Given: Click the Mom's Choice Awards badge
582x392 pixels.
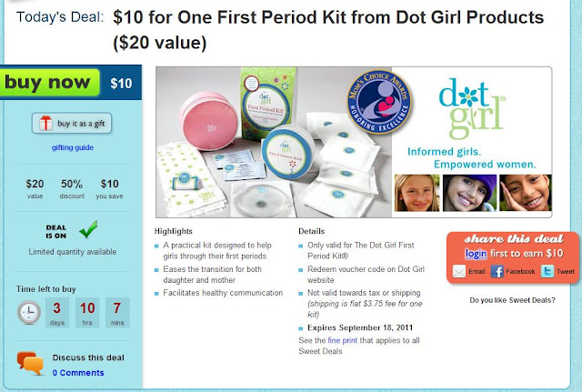Looking at the screenshot, I should point(379,102).
